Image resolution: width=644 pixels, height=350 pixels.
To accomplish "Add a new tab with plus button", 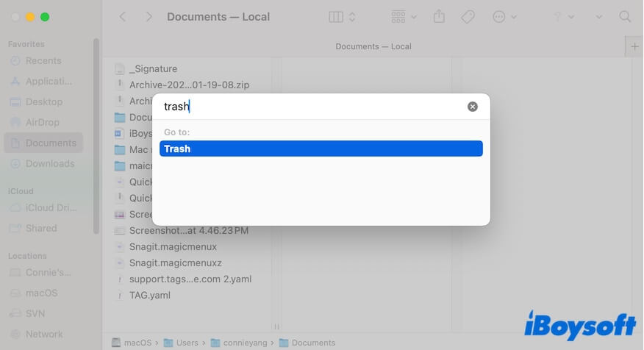I will click(634, 46).
